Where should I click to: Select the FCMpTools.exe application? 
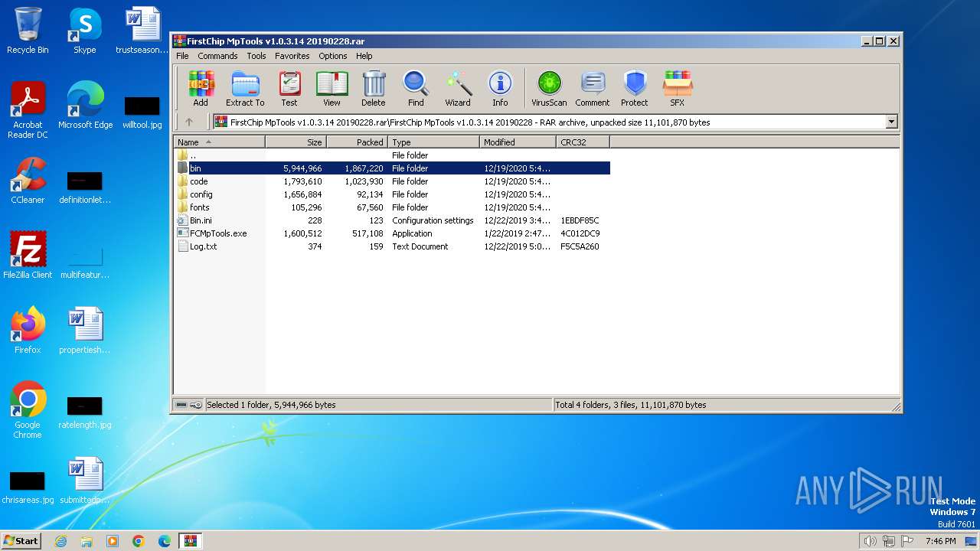click(393, 233)
